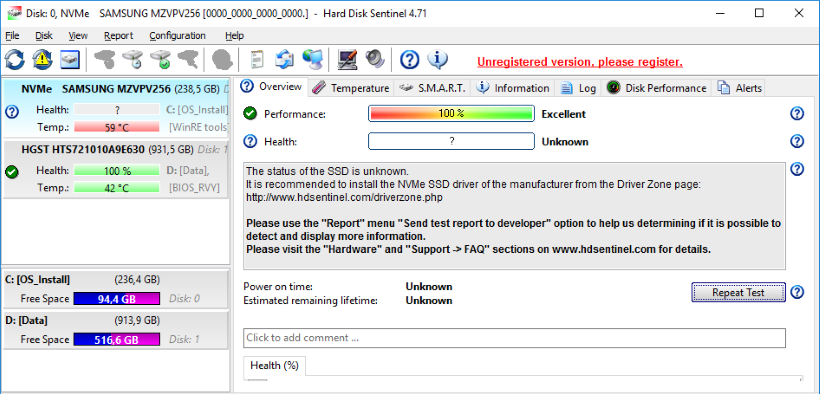Click the 100 % Performance progress bar
This screenshot has height=394, width=824.
451,113
